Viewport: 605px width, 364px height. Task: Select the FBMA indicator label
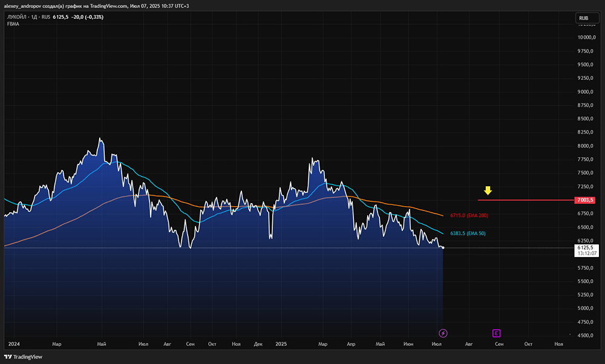pyautogui.click(x=13, y=24)
